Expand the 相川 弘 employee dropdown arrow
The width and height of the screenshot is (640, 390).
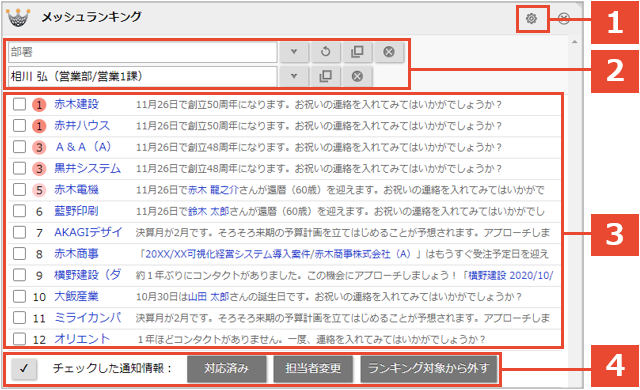pos(293,76)
